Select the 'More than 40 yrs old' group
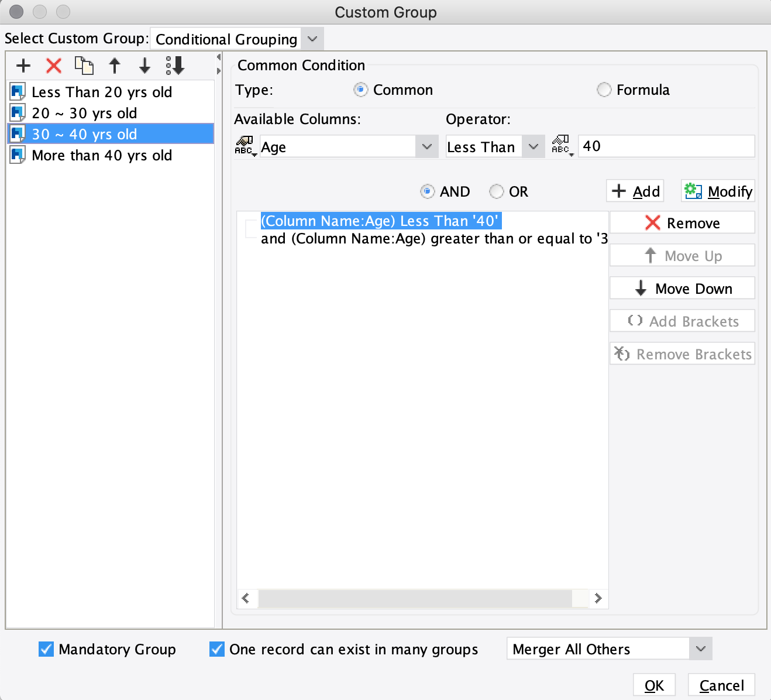 point(102,155)
